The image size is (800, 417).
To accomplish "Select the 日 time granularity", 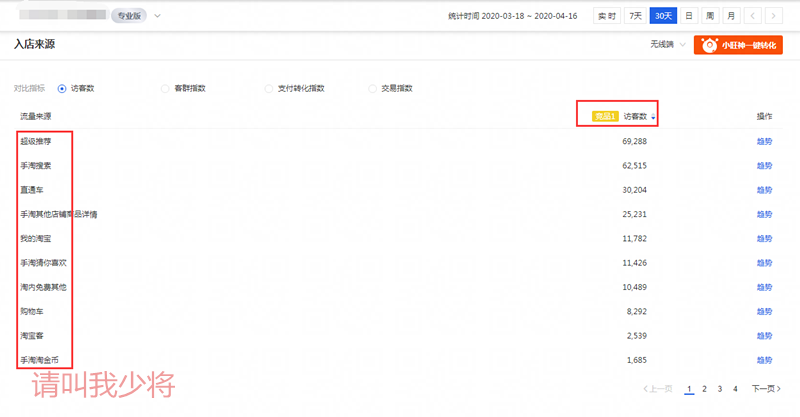I will click(x=689, y=15).
